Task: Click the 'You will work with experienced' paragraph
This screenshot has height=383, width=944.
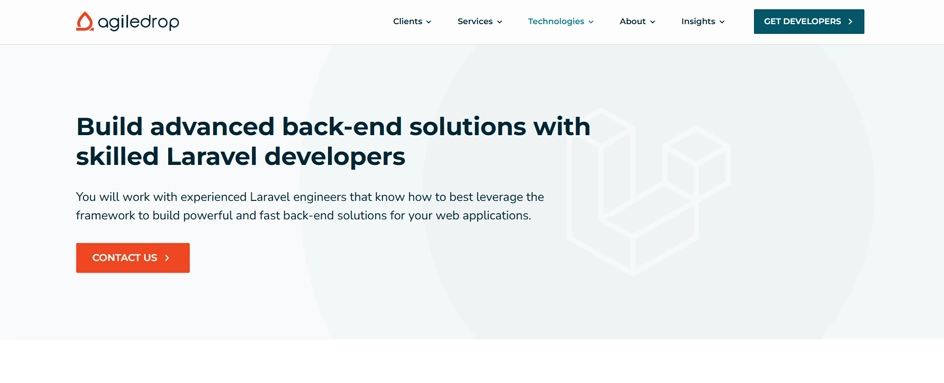Action: click(x=310, y=206)
